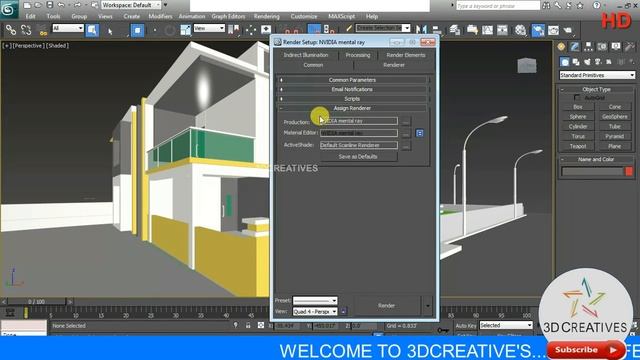This screenshot has width=640, height=360.
Task: Expand the Scripts rollout
Action: click(x=352, y=99)
